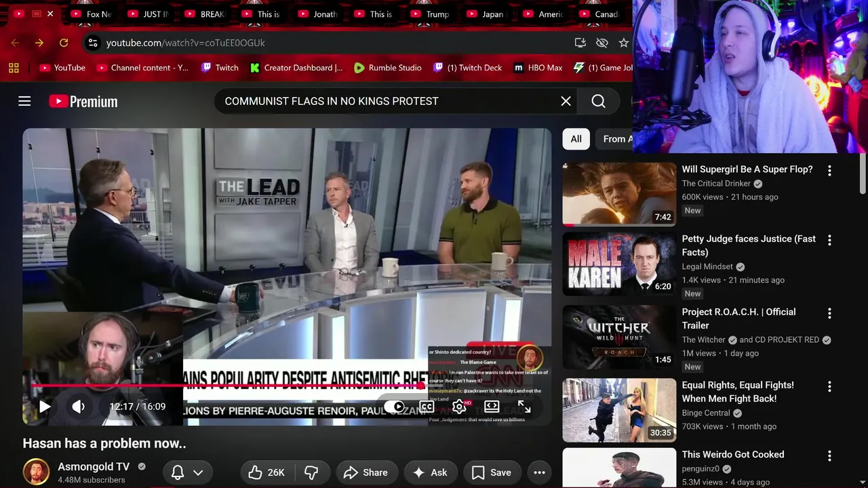The image size is (868, 488).
Task: Open options for Petty Judge video
Action: [829, 241]
